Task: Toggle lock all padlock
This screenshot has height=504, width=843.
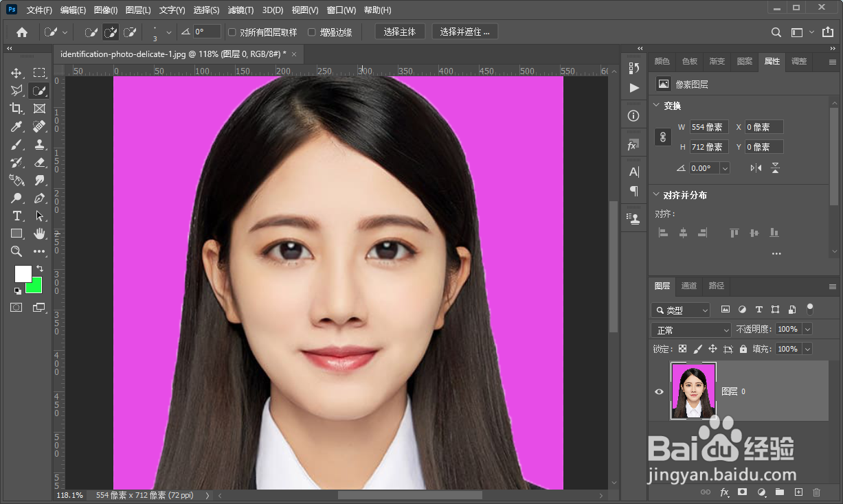Action: (x=743, y=349)
